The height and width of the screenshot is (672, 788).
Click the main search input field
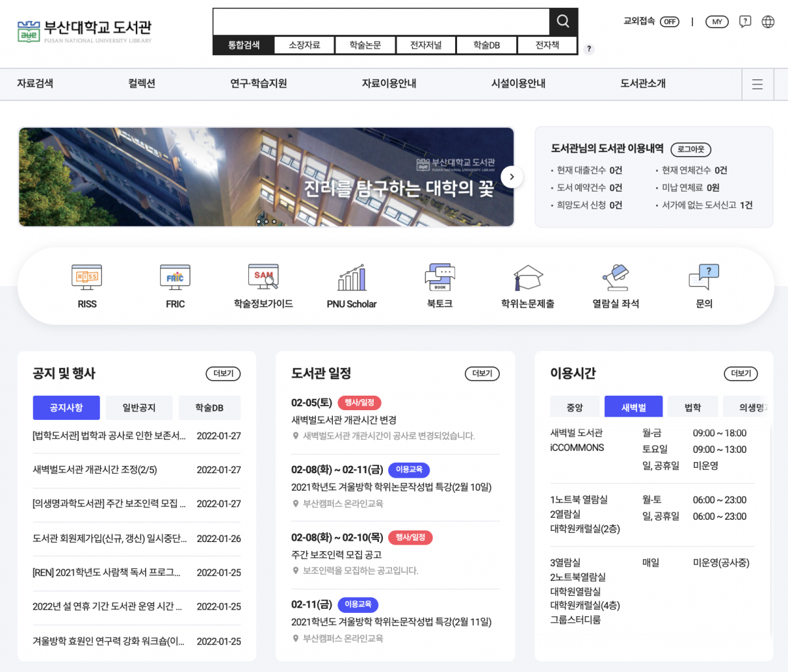pos(381,22)
